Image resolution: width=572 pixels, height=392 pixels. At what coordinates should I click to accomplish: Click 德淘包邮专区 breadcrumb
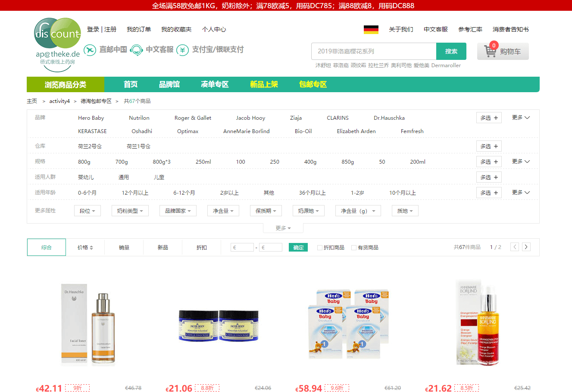tap(96, 101)
